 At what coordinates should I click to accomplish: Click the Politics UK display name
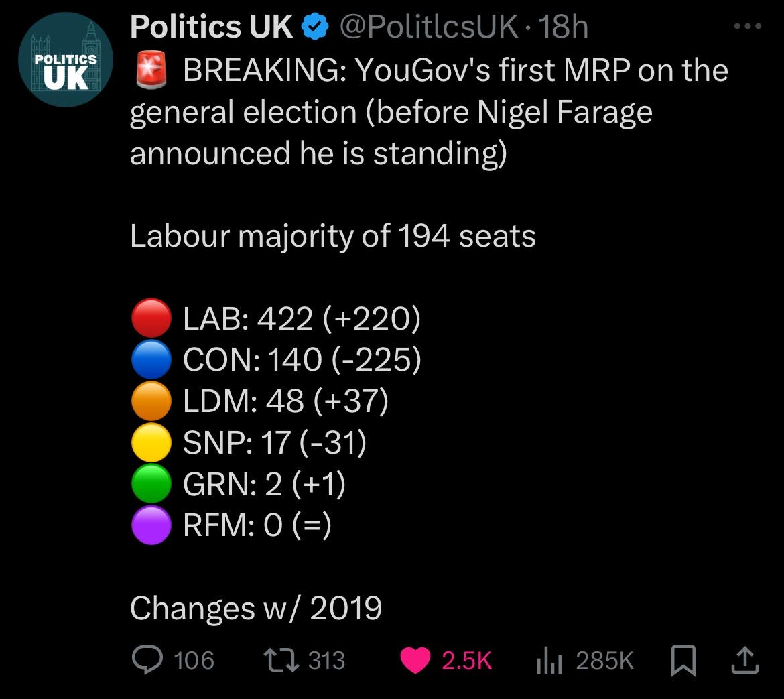211,26
